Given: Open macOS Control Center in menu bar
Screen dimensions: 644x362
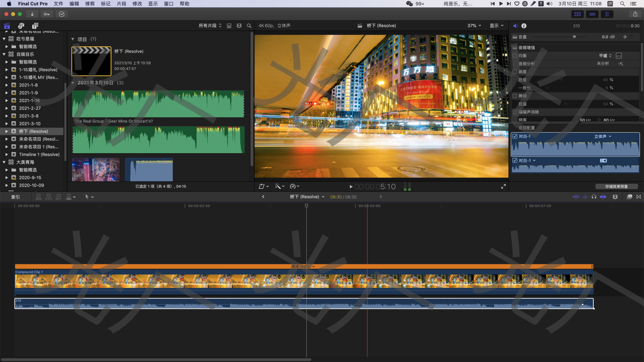Looking at the screenshot, I should [633, 4].
